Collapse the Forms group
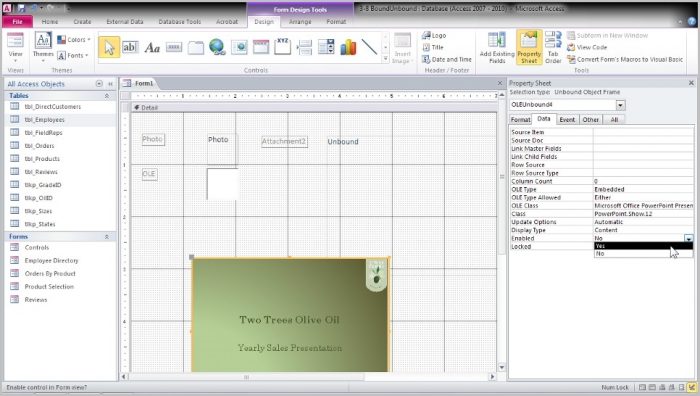Viewport: 700px width, 396px height. coord(107,237)
